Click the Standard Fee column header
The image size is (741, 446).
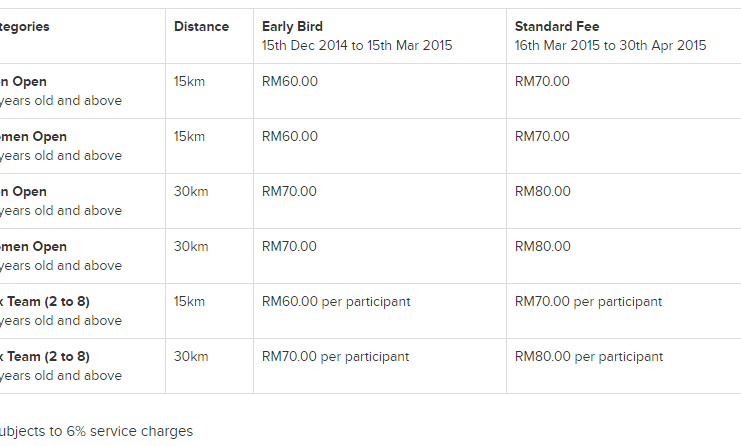coord(557,26)
